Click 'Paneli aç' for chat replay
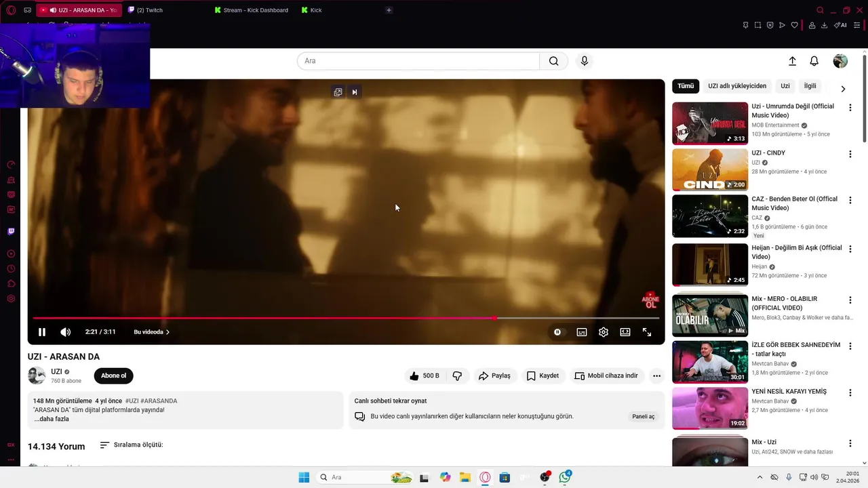 [644, 417]
